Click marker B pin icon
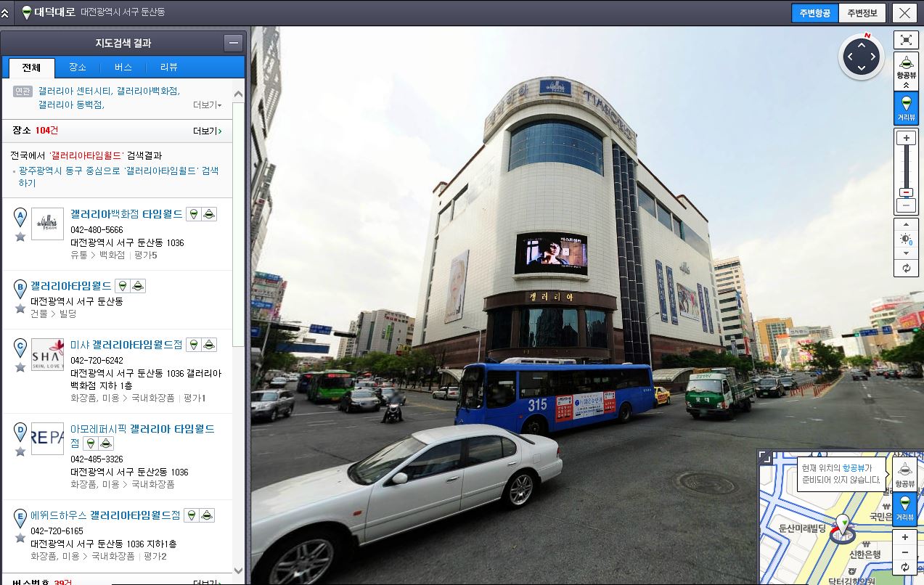The image size is (924, 585). [x=20, y=289]
